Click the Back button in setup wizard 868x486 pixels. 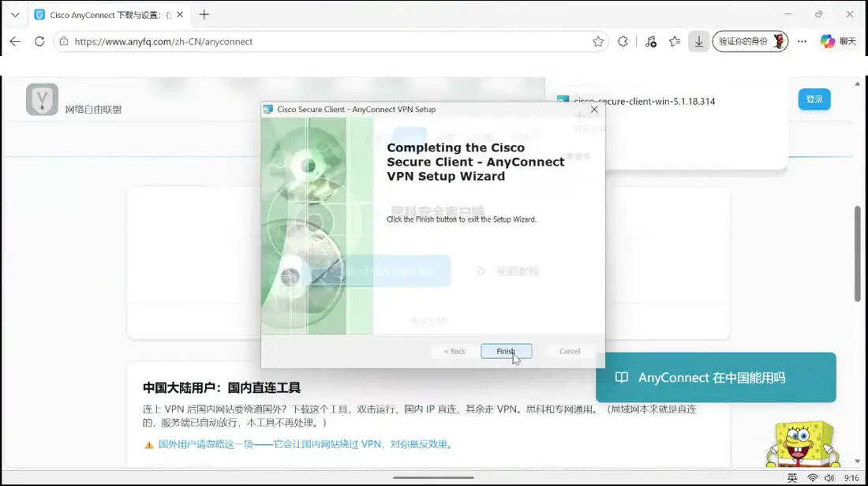455,351
